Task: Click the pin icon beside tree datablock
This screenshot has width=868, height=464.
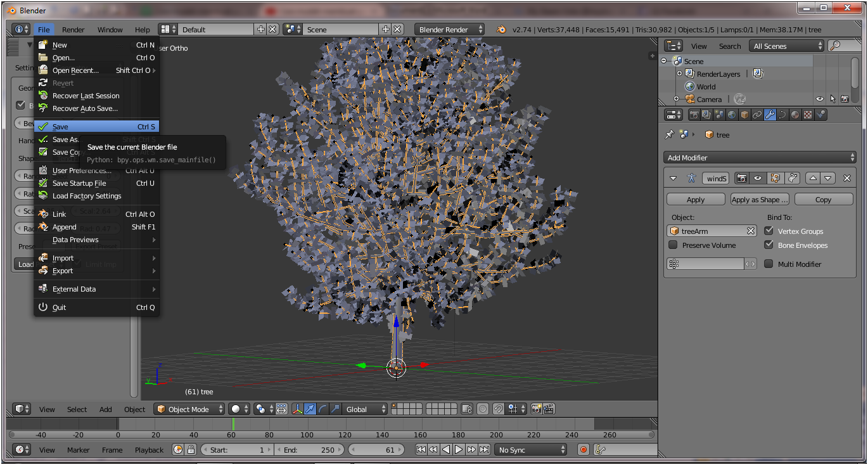Action: pos(669,134)
